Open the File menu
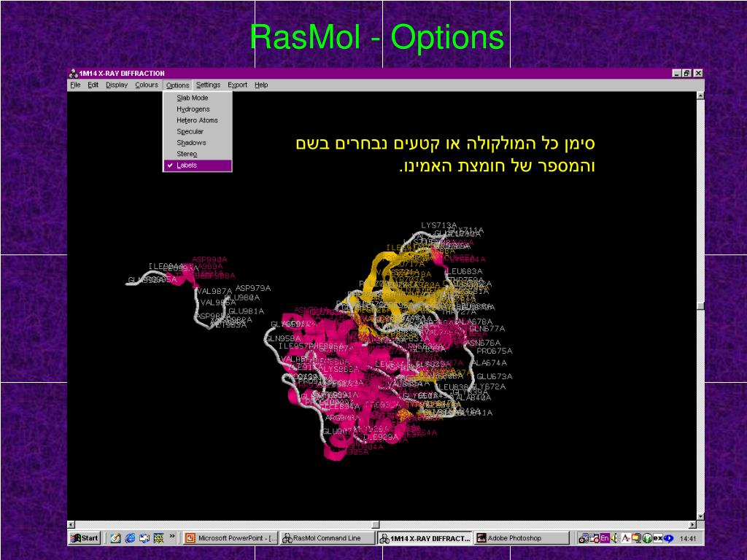747x560 pixels. coord(75,85)
